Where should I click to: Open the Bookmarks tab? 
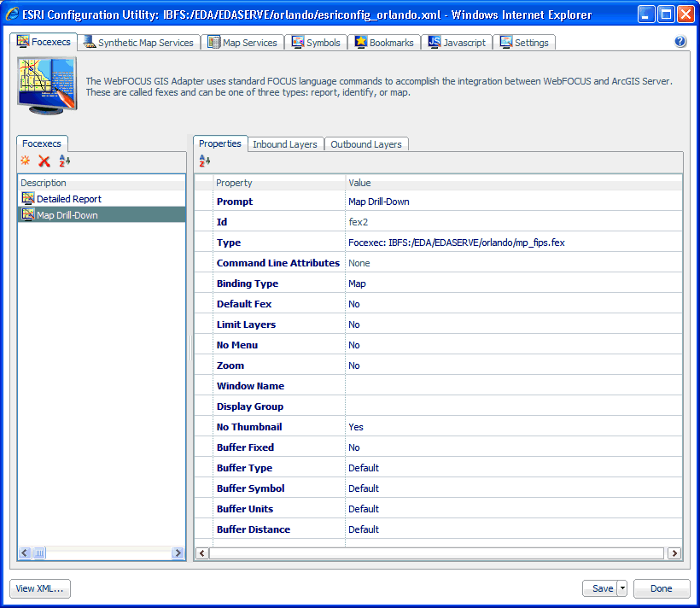[384, 43]
